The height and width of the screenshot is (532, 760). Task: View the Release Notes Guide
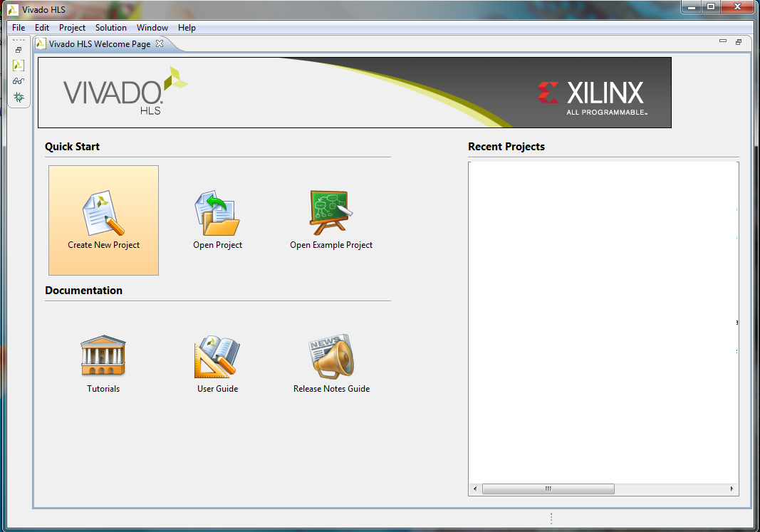[x=331, y=364]
